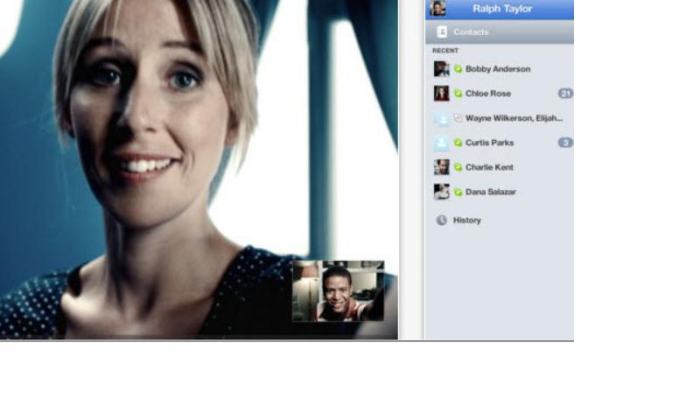Open the Contacts tab
Image resolution: width=700 pixels, height=394 pixels.
tap(500, 32)
